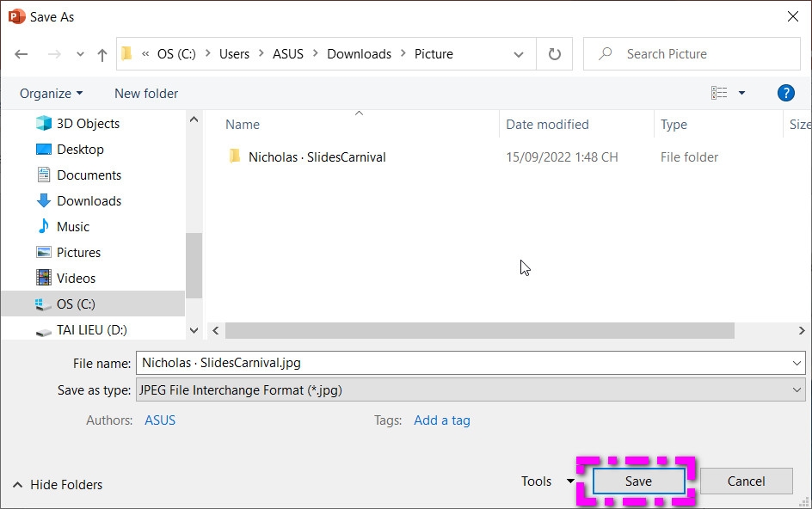Create a New folder

tap(146, 94)
